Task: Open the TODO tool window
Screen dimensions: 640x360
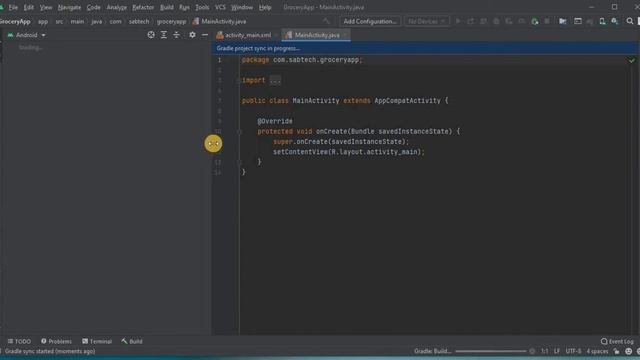Action: [19, 341]
